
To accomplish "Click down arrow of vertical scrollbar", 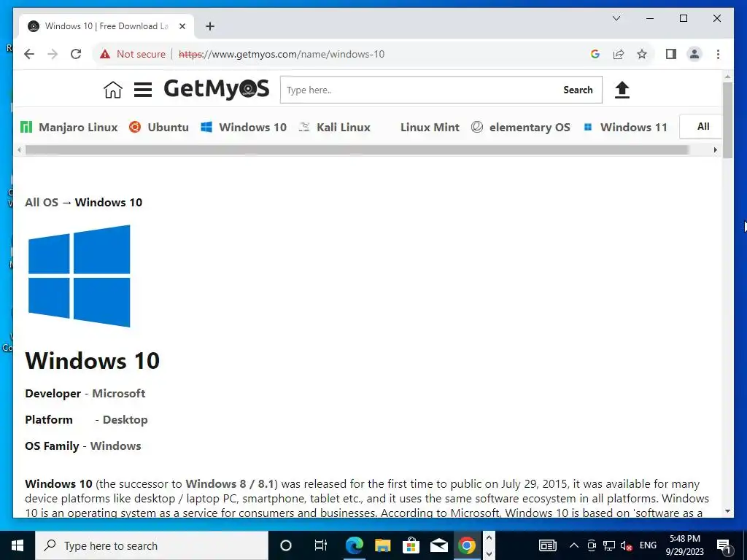I will pos(727,511).
